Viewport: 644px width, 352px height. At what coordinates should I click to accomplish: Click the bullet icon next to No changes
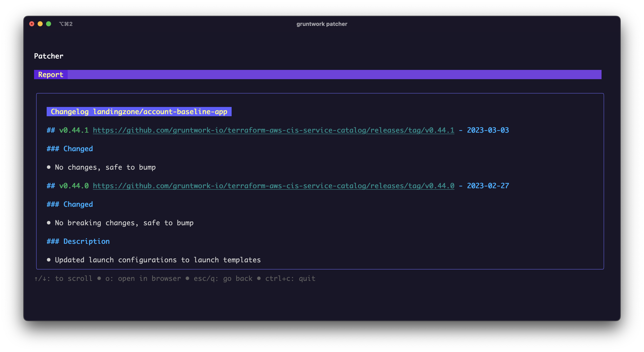49,167
